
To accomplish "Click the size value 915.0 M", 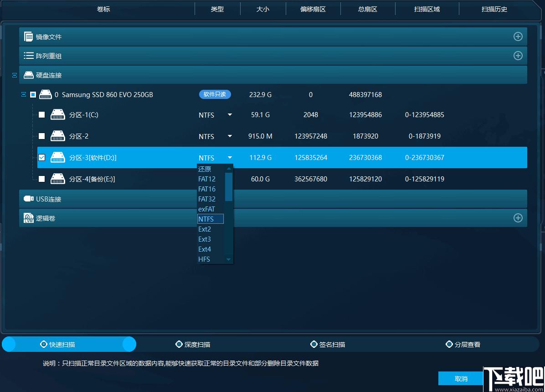I will click(x=260, y=136).
